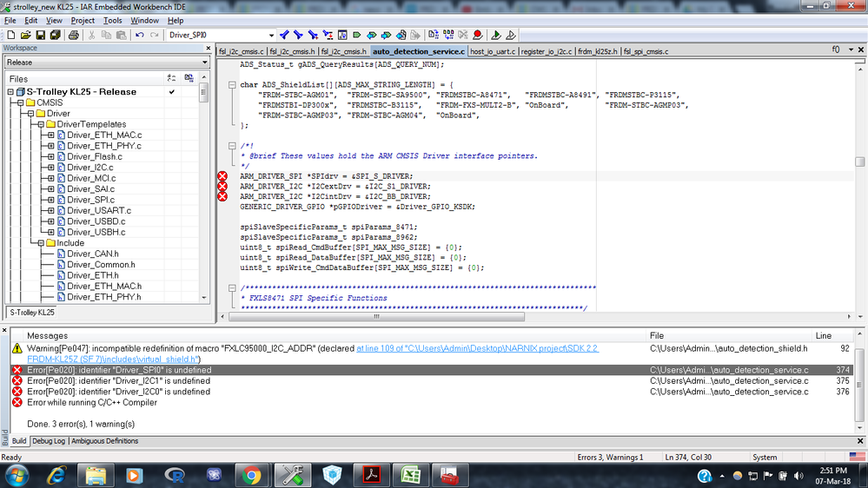Viewport: 868px width, 488px height.
Task: Collapse the ADS_ShieldList code fold
Action: click(x=232, y=84)
